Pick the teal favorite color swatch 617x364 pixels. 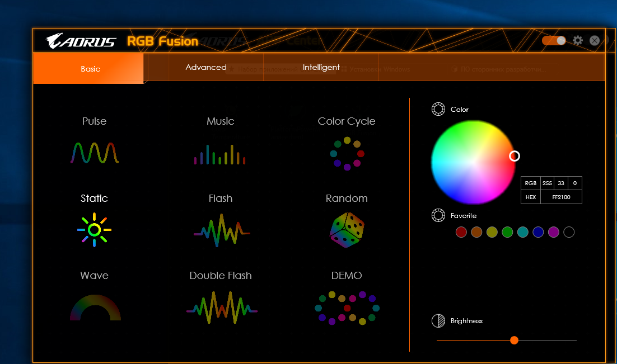(x=522, y=232)
